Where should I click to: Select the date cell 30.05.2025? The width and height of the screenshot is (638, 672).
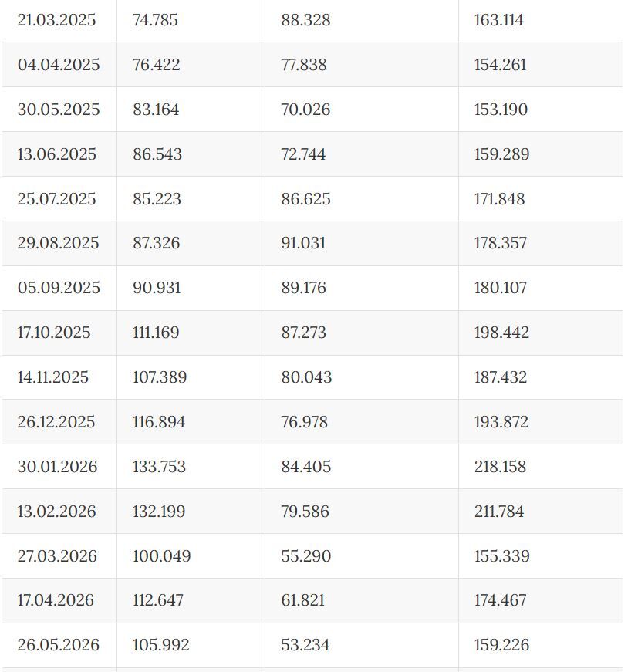[59, 110]
